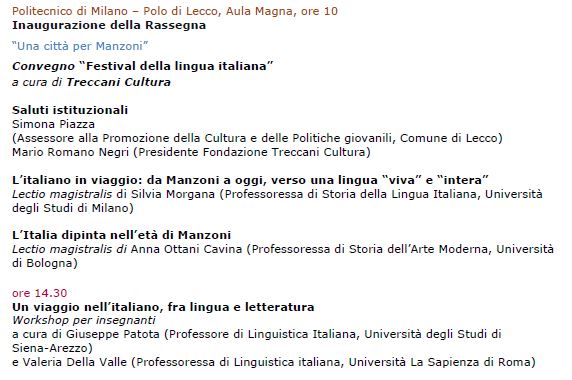
Task: Click "Un viaggio nell'italiano" workshop title
Action: 163,307
